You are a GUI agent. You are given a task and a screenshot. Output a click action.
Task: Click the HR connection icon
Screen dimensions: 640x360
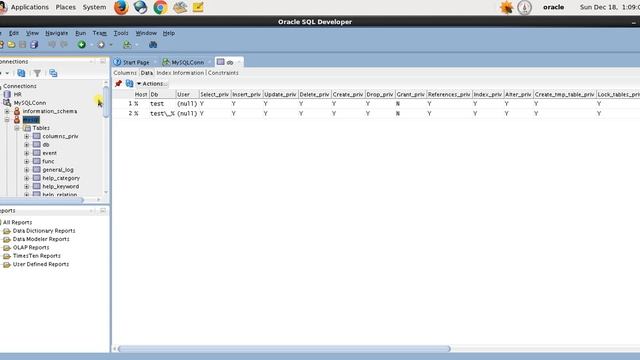(x=7, y=94)
